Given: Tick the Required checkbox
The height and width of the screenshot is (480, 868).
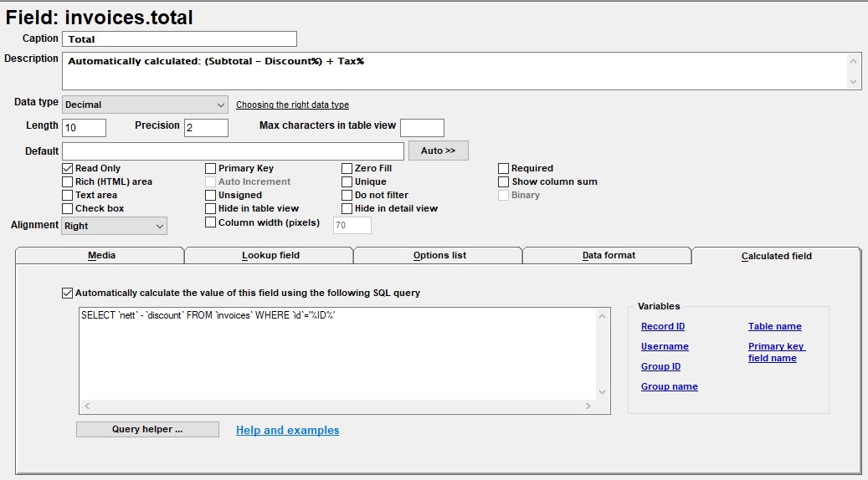Looking at the screenshot, I should 503,168.
